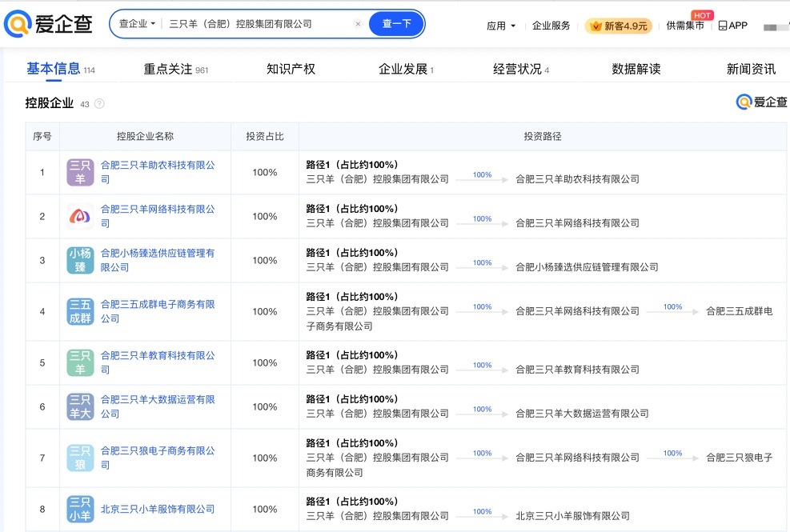Click 100% investment ratio in row 1
This screenshot has height=532, width=790.
[265, 172]
